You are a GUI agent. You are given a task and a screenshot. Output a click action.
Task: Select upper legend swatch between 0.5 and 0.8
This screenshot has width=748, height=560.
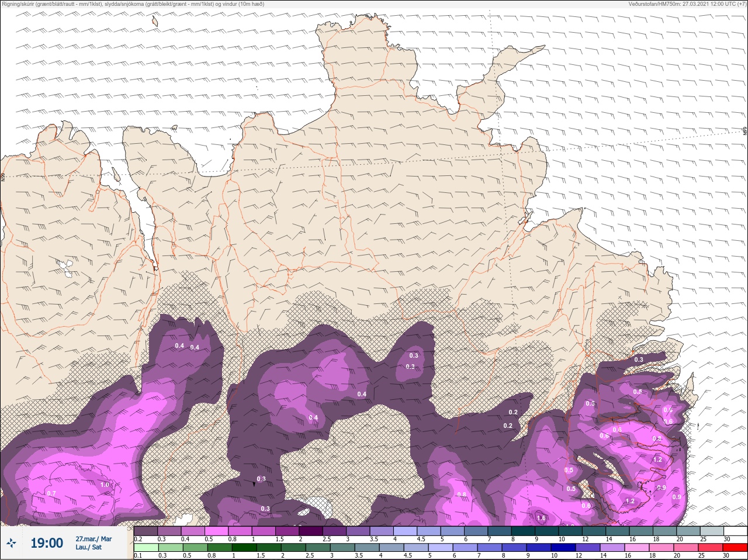216,531
